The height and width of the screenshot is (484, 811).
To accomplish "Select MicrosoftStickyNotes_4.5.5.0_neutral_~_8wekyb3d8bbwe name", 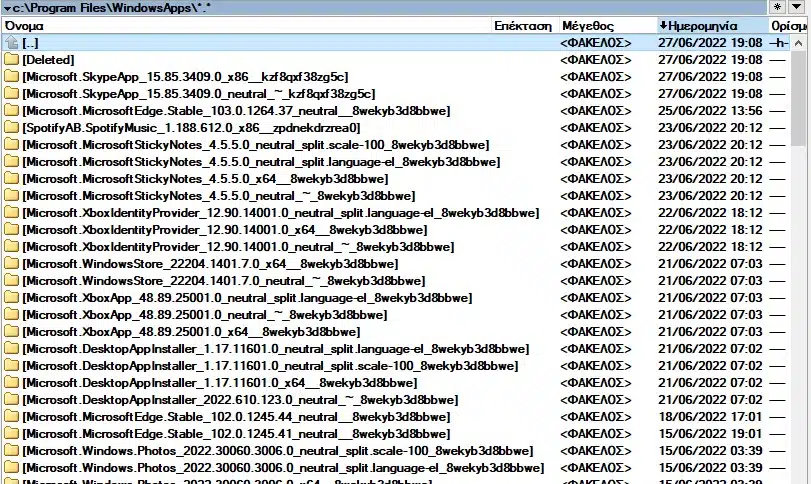I will tap(219, 196).
